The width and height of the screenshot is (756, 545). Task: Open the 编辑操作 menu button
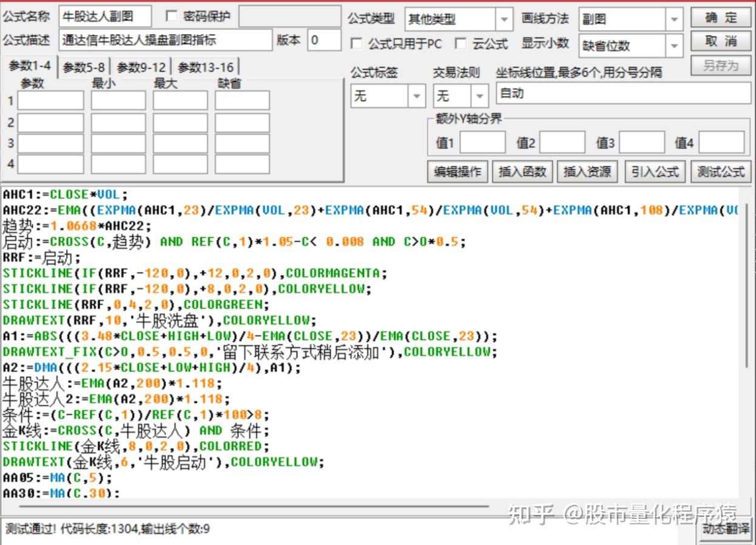click(x=457, y=172)
